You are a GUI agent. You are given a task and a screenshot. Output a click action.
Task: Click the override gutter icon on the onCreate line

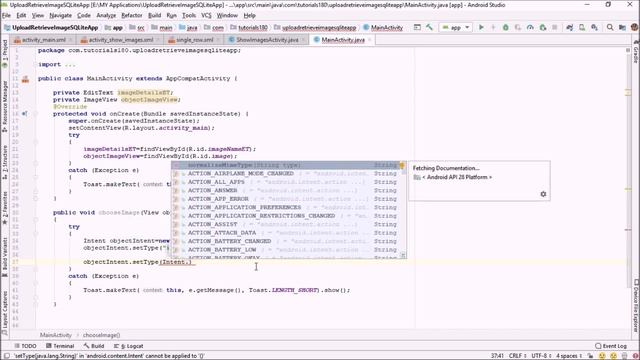(x=25, y=114)
